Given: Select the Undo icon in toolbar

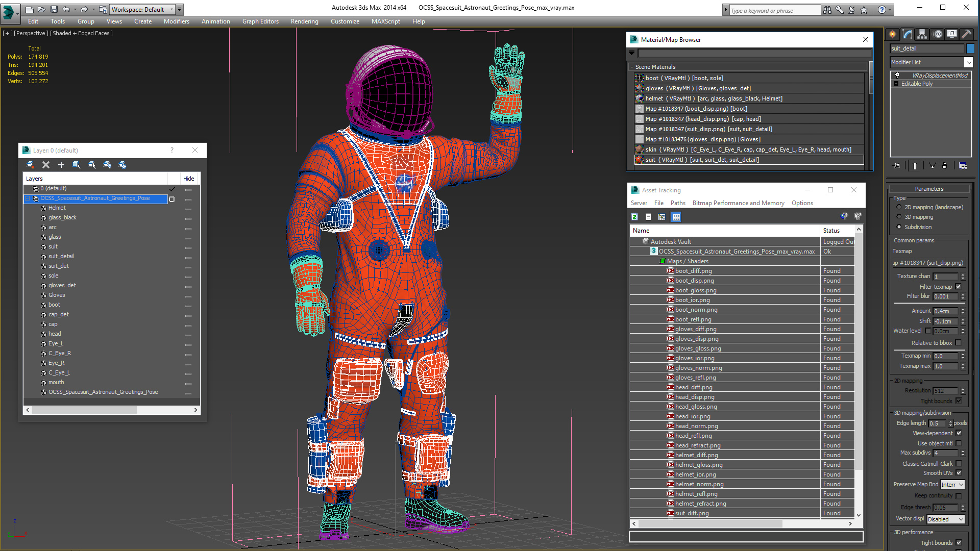Looking at the screenshot, I should pyautogui.click(x=67, y=9).
